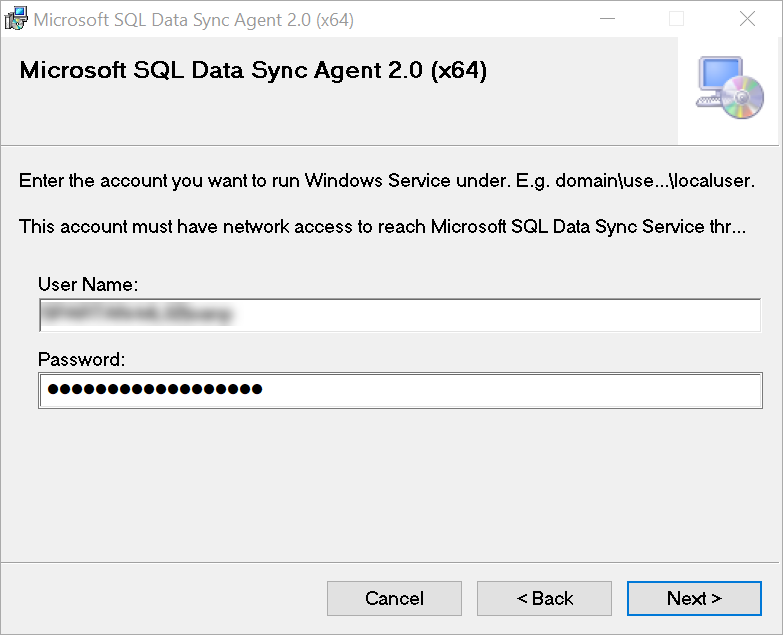Minimize the setup window
The height and width of the screenshot is (635, 783).
[x=607, y=19]
